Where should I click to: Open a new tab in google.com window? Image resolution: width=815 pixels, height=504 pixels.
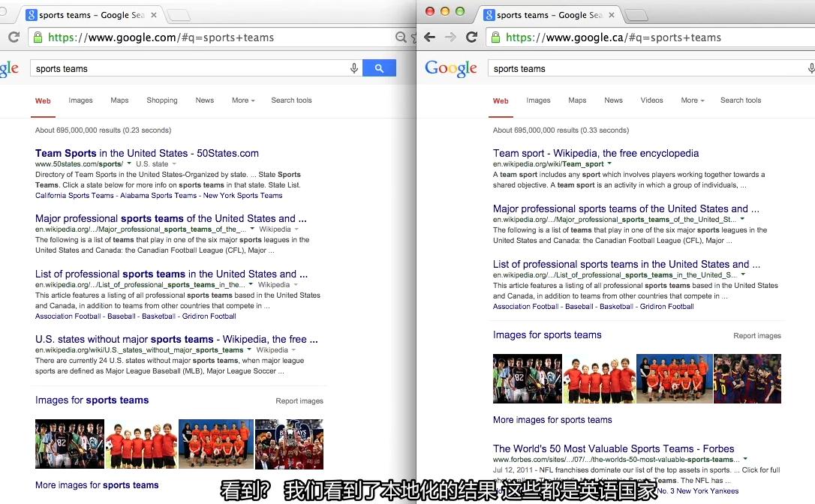click(x=179, y=15)
